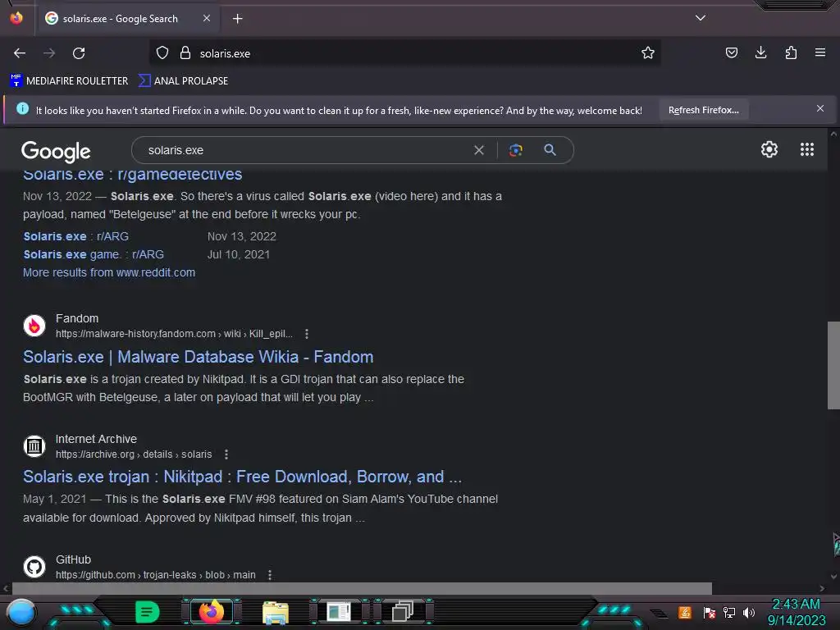Image resolution: width=840 pixels, height=630 pixels.
Task: Click the Internet Archive site favicon
Action: (34, 445)
